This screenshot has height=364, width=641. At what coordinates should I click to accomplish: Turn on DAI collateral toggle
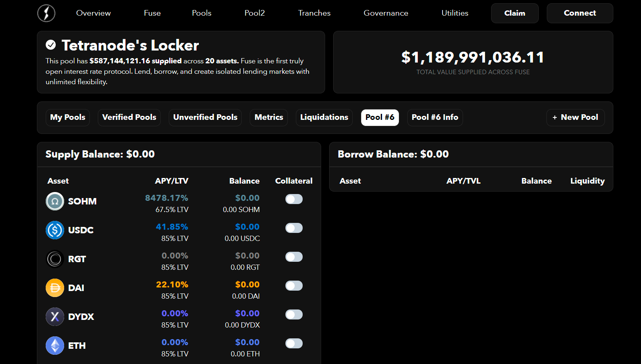pos(294,286)
